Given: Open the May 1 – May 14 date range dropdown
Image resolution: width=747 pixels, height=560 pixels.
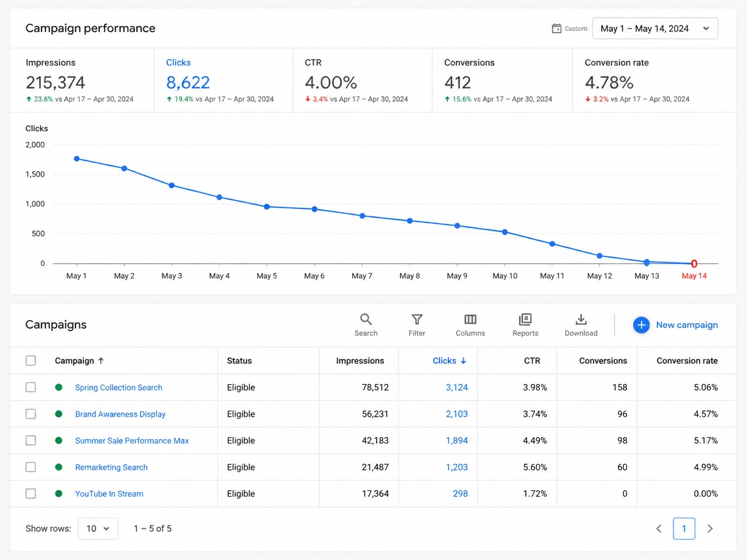Looking at the screenshot, I should pyautogui.click(x=655, y=29).
